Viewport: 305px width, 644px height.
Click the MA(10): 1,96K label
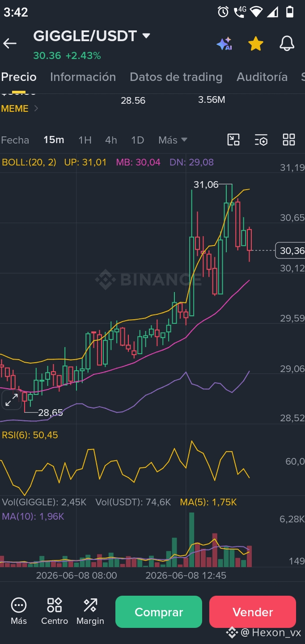pyautogui.click(x=33, y=517)
